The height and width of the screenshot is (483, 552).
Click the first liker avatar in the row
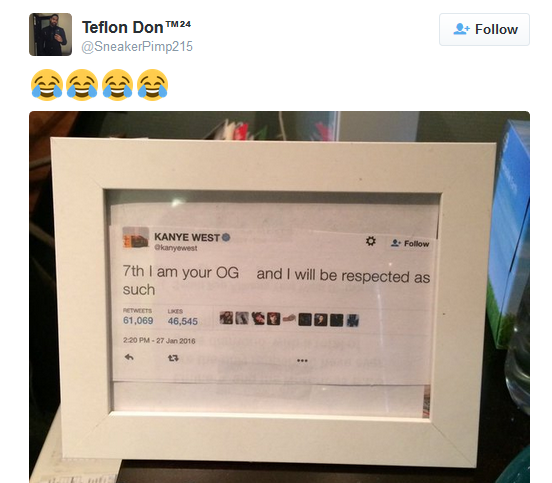click(226, 318)
